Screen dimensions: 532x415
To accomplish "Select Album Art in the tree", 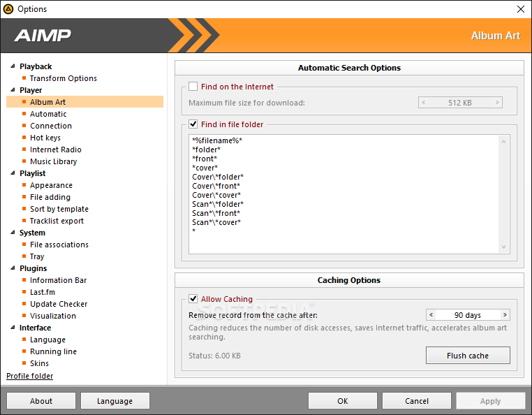I will pyautogui.click(x=84, y=102).
